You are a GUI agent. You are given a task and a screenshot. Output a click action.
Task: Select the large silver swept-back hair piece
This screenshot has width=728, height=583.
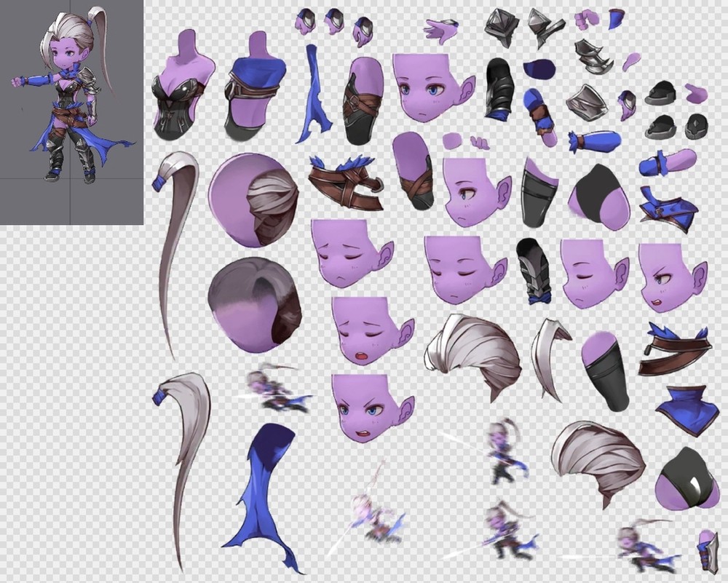coord(475,354)
